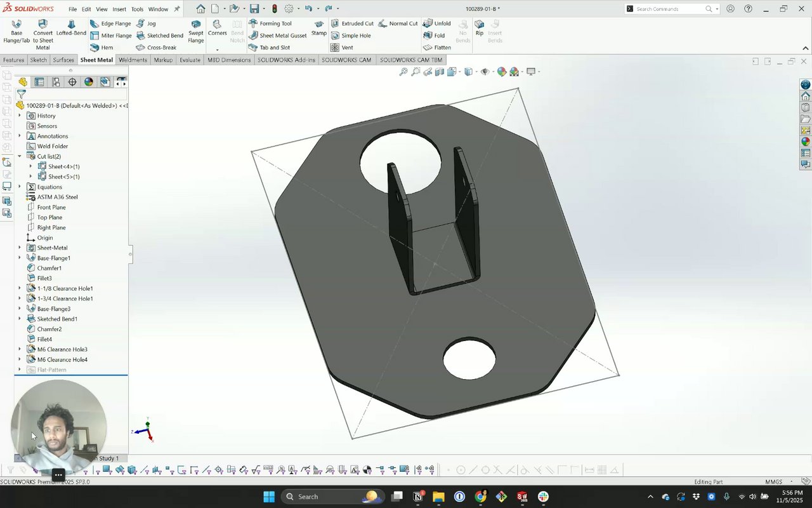Select the Chamfer2 feature
The width and height of the screenshot is (812, 508).
(x=44, y=329)
